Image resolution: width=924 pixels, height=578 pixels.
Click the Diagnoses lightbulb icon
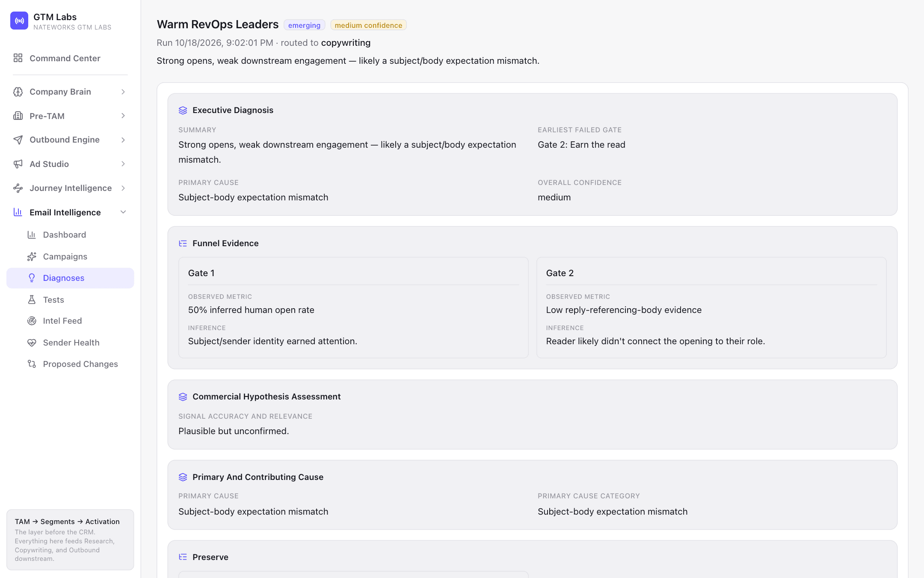tap(32, 278)
